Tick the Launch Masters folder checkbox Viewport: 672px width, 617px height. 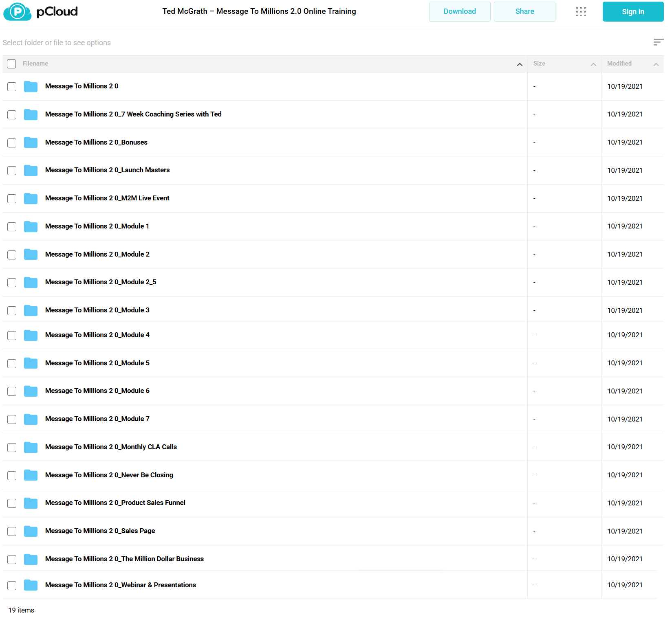pos(12,171)
